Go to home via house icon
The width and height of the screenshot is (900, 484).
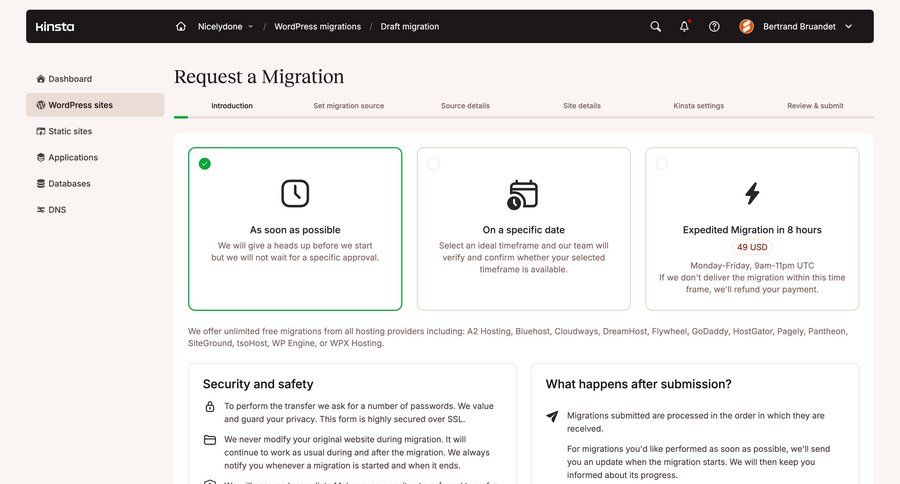point(181,26)
